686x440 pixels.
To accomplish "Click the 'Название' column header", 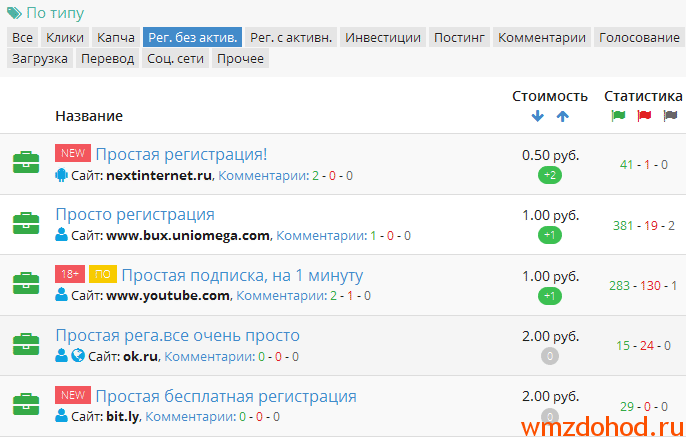I will pos(89,116).
